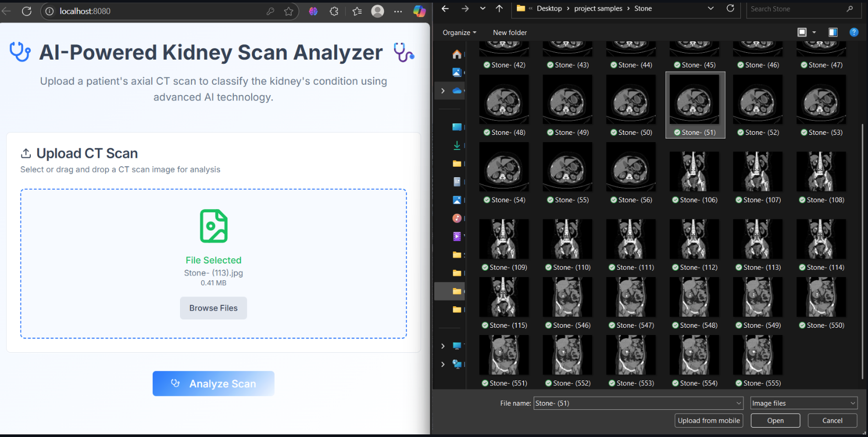Image resolution: width=868 pixels, height=437 pixels.
Task: Open Documents icon in dialog sidebar
Action: [x=457, y=181]
